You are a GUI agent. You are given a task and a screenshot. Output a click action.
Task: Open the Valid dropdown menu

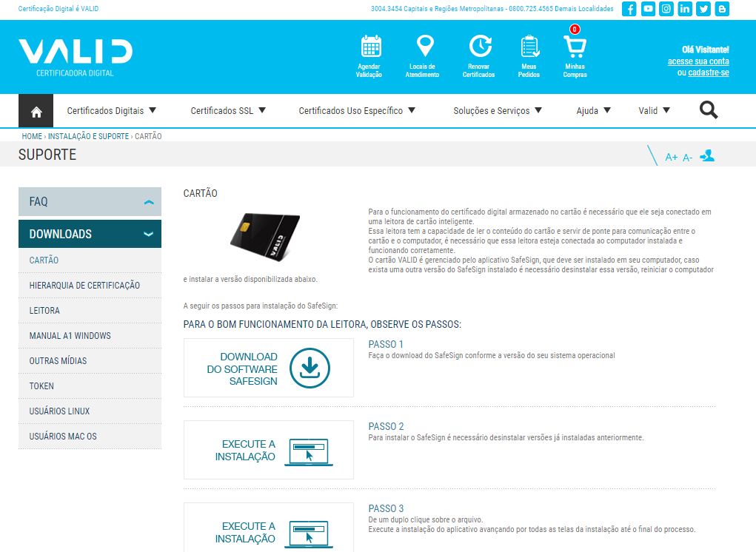pyautogui.click(x=655, y=111)
